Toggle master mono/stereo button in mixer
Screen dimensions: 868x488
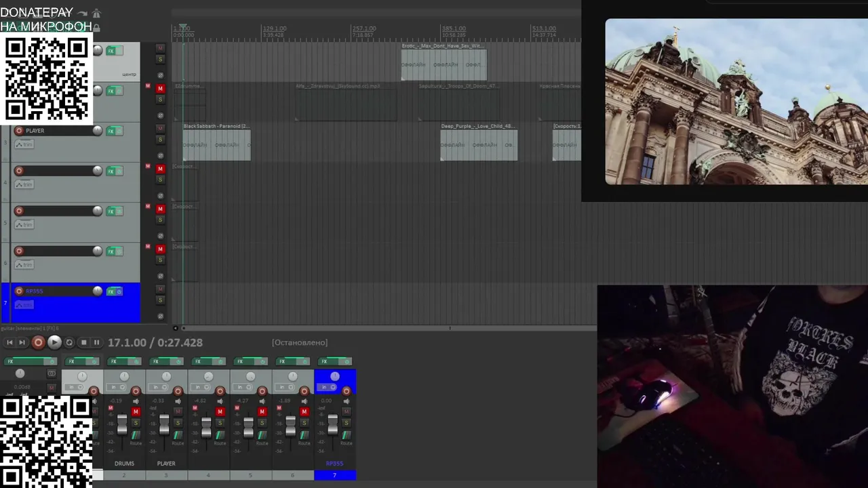pyautogui.click(x=52, y=374)
